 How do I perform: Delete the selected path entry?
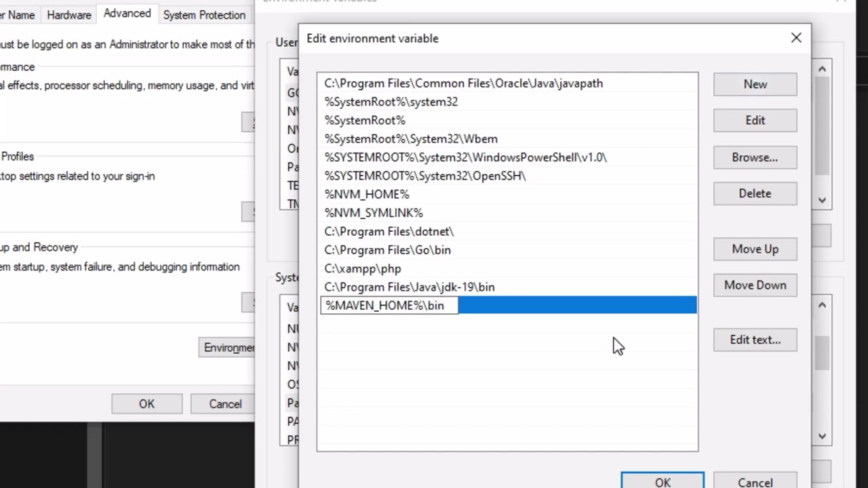click(755, 193)
